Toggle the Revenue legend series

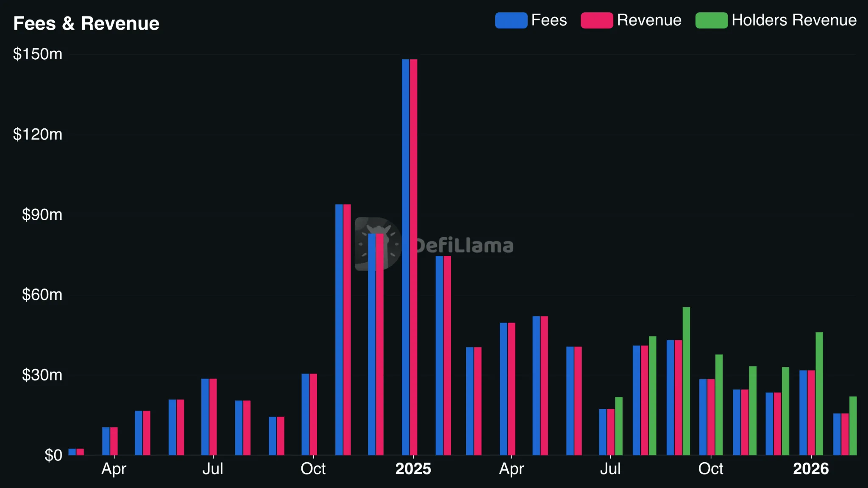pyautogui.click(x=648, y=20)
